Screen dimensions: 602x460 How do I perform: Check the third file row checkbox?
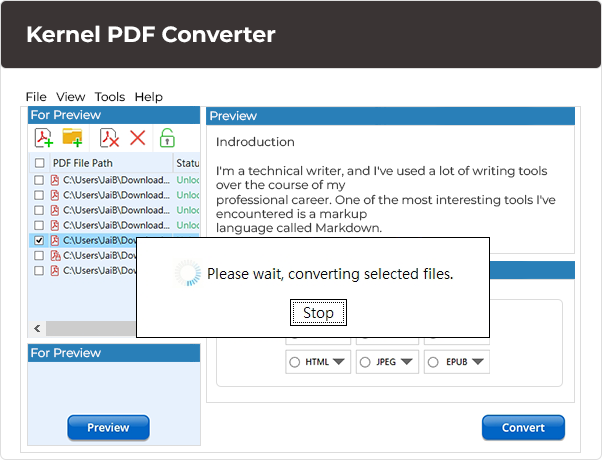[39, 210]
